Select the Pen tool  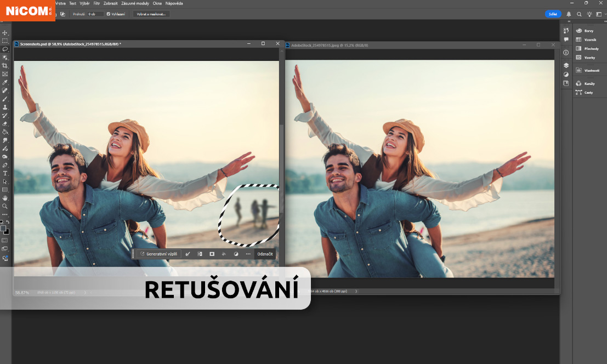tap(5, 165)
